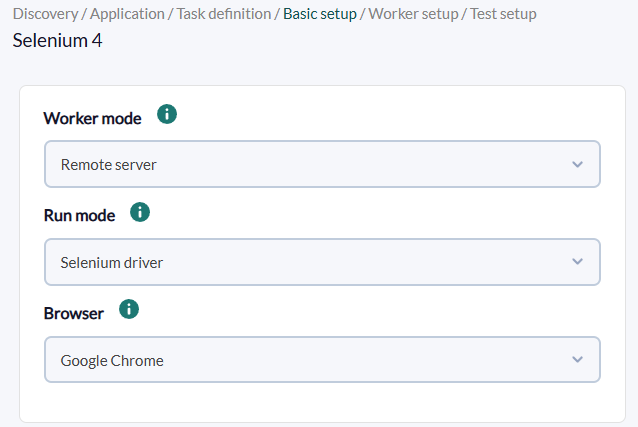Click the Run mode info icon

tap(140, 212)
